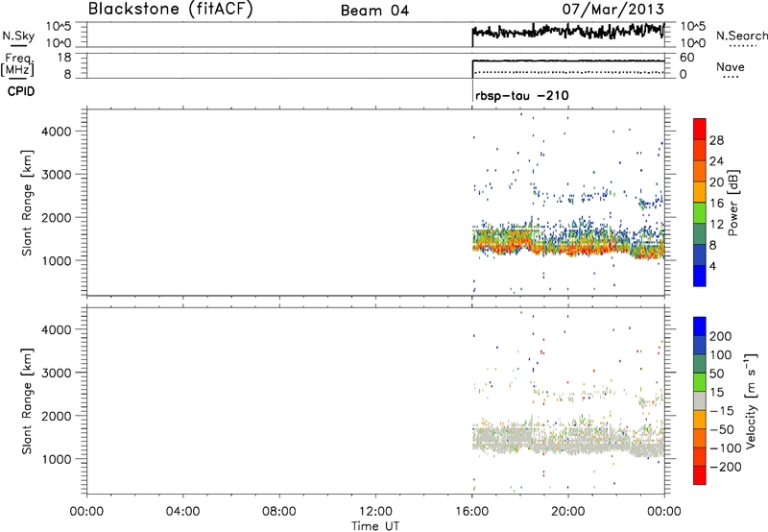Pick the blue top velocity segment above 200

(700, 326)
